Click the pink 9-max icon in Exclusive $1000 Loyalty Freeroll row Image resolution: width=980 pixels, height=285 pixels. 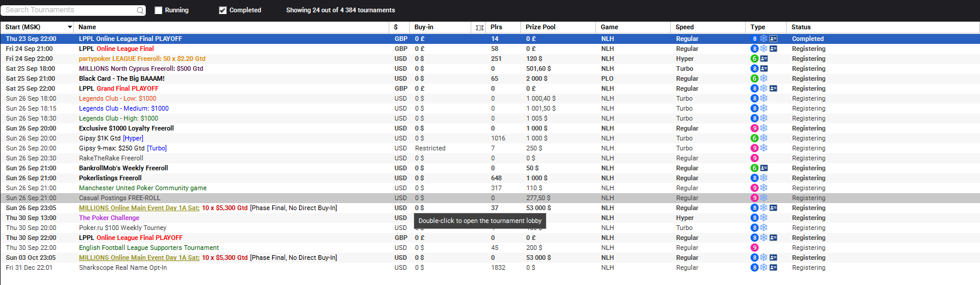[755, 128]
